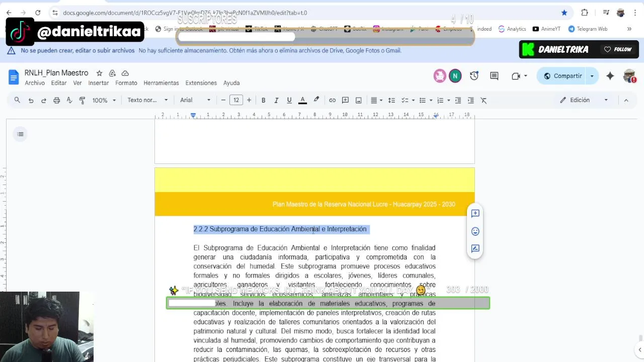Open line and paragraph spacing
Image resolution: width=644 pixels, height=362 pixels.
pyautogui.click(x=391, y=100)
